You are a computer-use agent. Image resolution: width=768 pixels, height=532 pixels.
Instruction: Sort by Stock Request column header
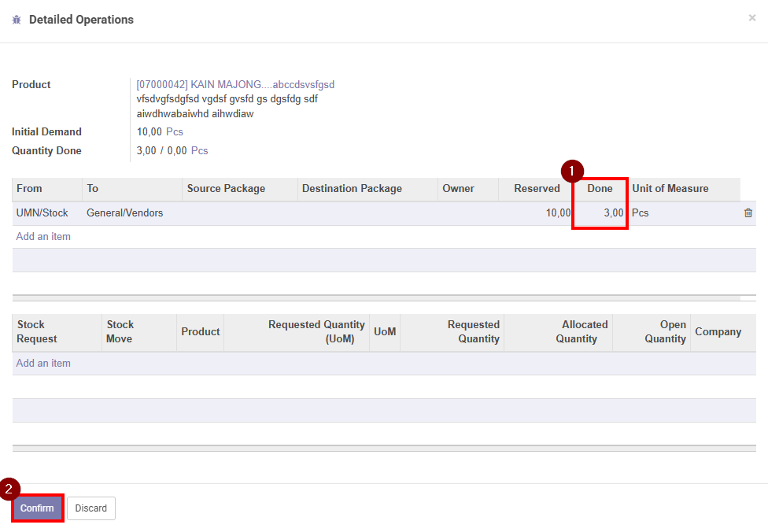(37, 332)
